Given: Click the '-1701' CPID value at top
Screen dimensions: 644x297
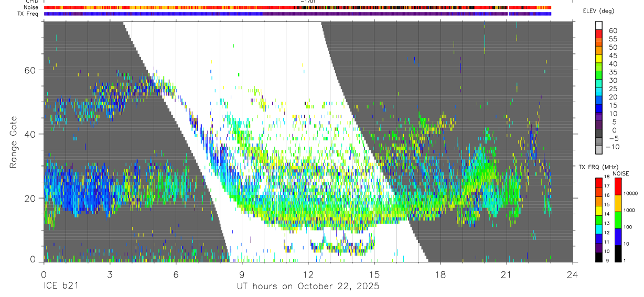Looking at the screenshot, I should coord(308,2).
